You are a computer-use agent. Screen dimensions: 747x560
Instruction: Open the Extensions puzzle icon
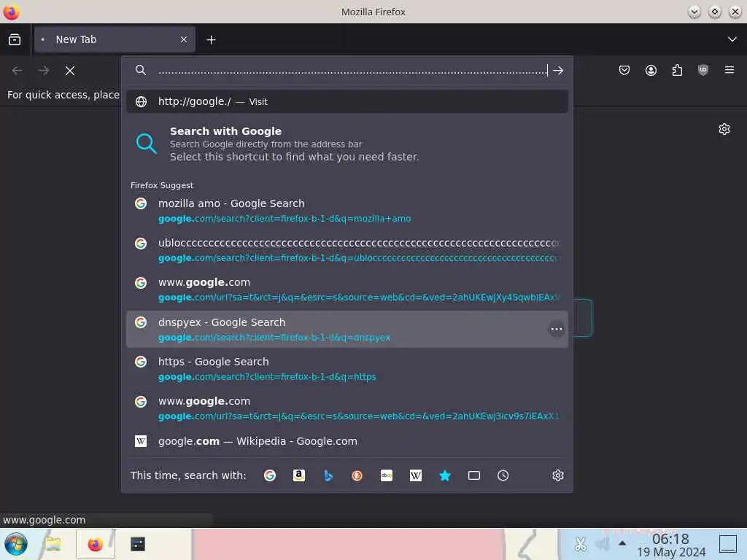click(677, 71)
